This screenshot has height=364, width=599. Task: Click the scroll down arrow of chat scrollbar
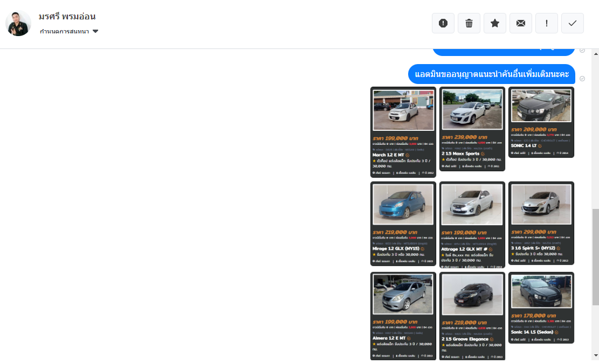point(596,355)
